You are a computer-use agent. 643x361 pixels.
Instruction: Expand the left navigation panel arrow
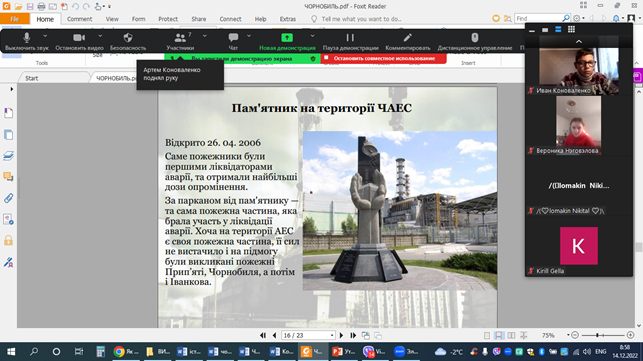(x=11, y=89)
